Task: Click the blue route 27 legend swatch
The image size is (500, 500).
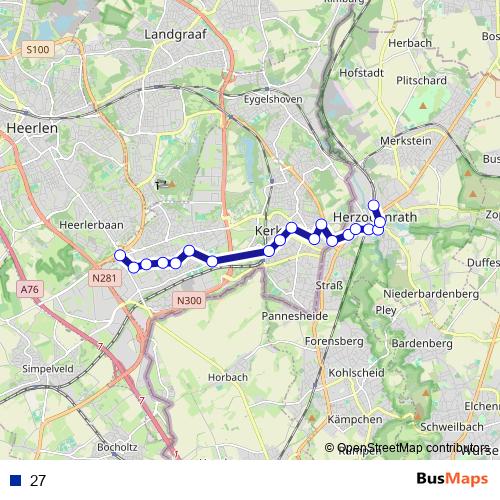Action: [x=15, y=480]
